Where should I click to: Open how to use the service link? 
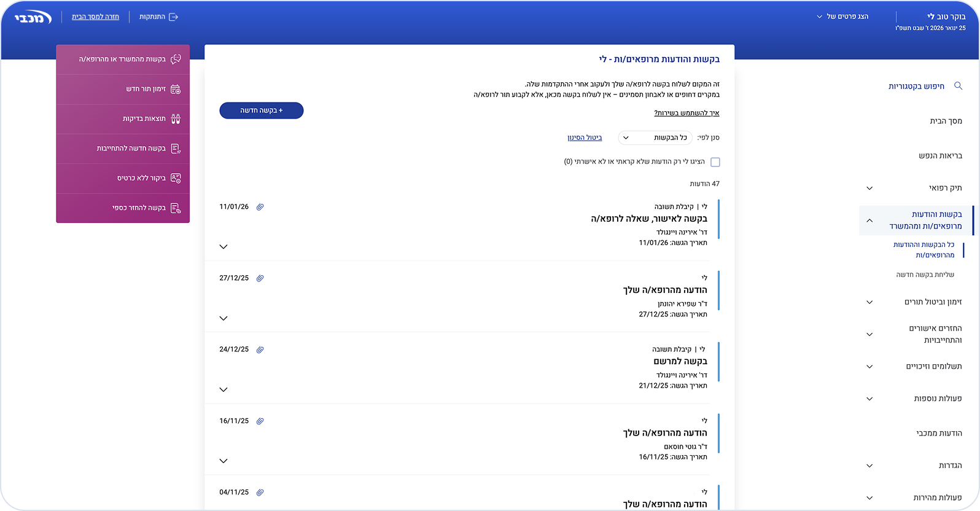coord(686,113)
